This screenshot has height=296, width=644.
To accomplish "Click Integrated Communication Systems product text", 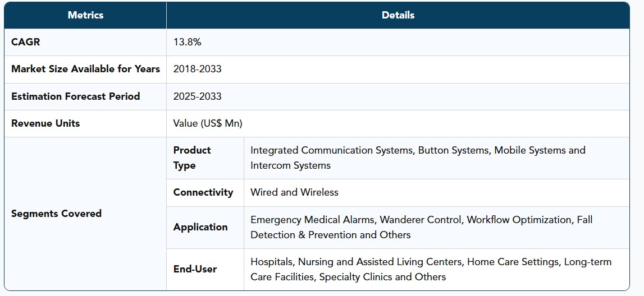I will pos(332,150).
